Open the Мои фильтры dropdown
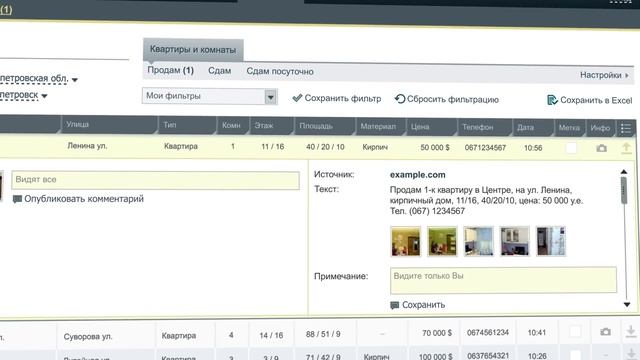640x360 pixels. tap(210, 96)
